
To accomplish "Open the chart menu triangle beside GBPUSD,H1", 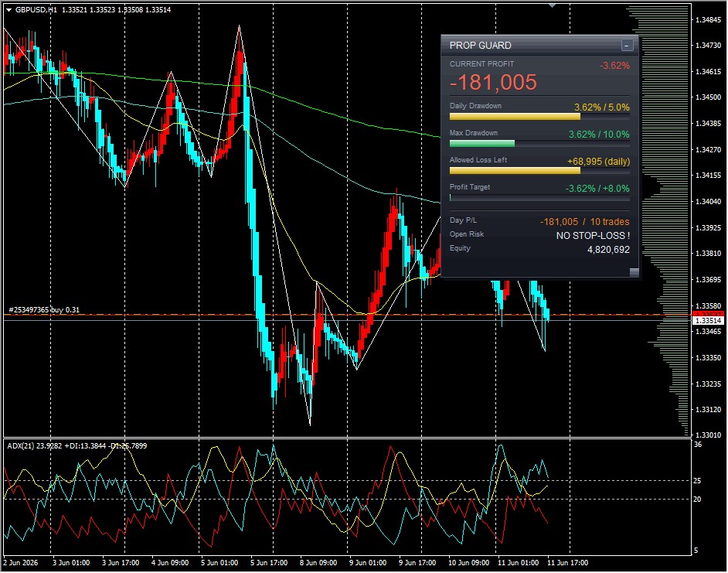I will coord(9,10).
